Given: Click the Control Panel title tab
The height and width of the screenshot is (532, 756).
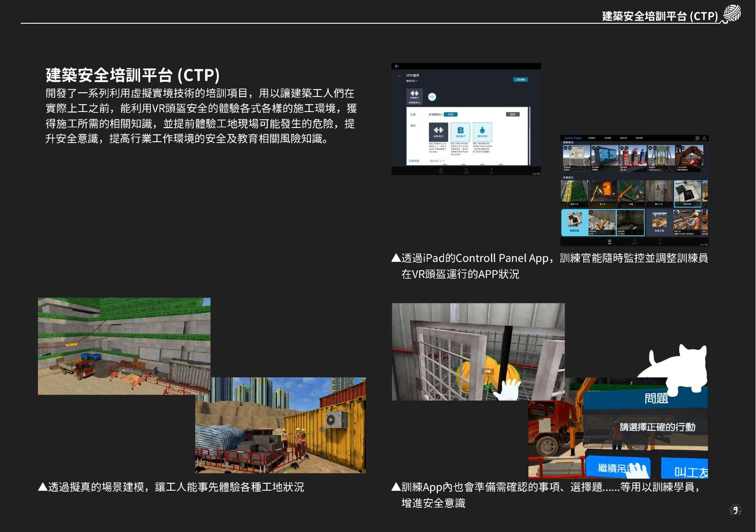Looking at the screenshot, I should click(x=572, y=138).
